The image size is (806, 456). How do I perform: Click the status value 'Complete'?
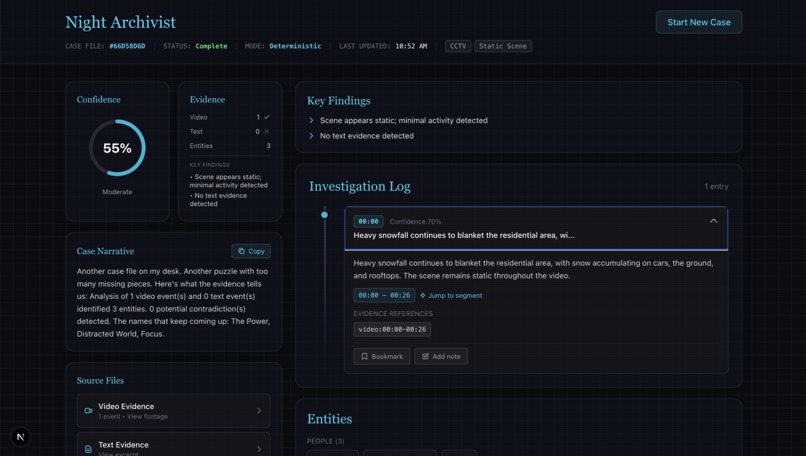(211, 46)
